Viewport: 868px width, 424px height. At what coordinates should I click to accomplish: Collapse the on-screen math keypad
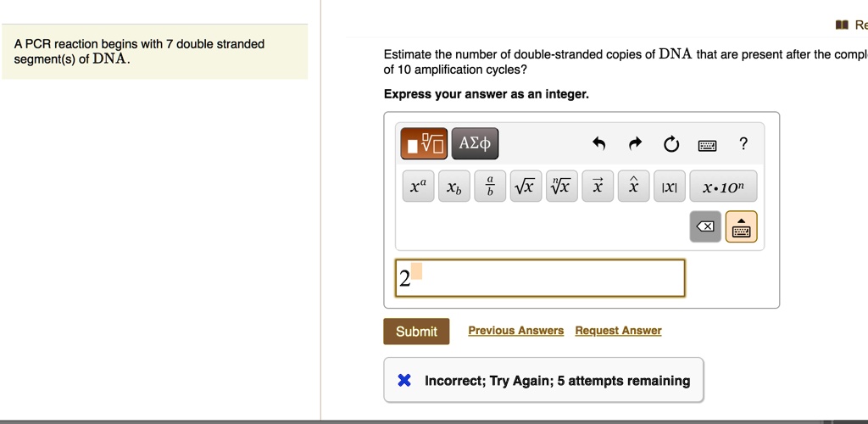coord(741,227)
